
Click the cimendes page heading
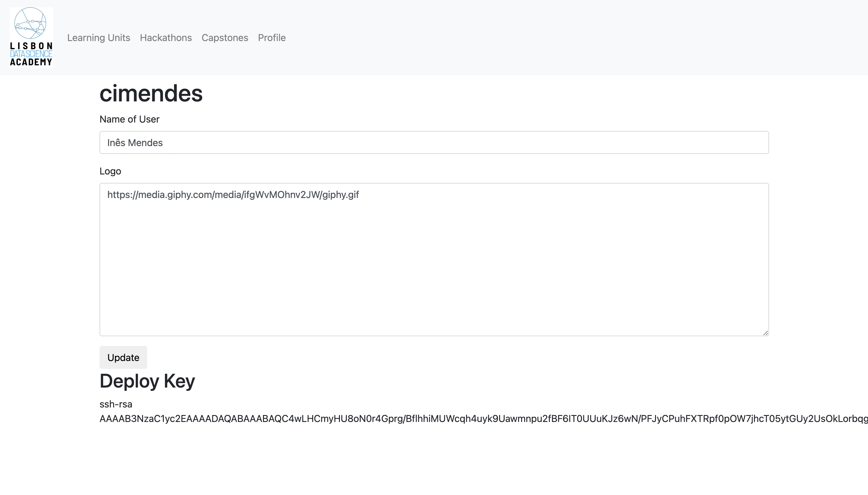coord(150,94)
